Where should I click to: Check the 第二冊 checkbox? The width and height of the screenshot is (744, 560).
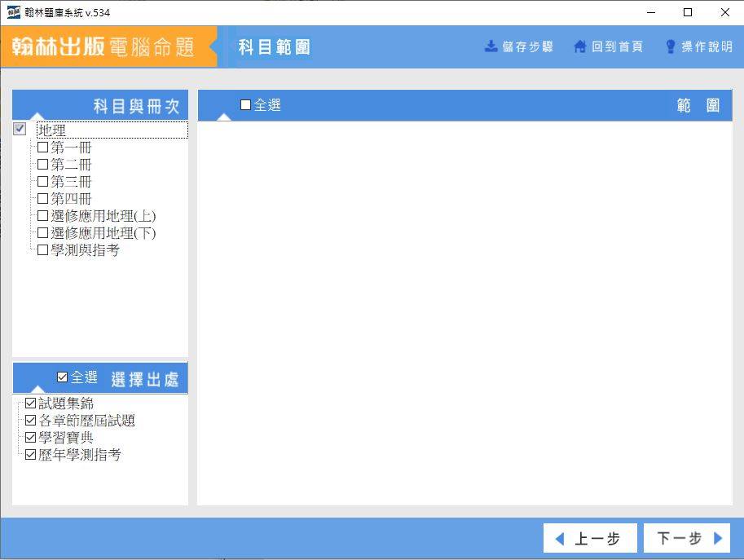coord(42,164)
